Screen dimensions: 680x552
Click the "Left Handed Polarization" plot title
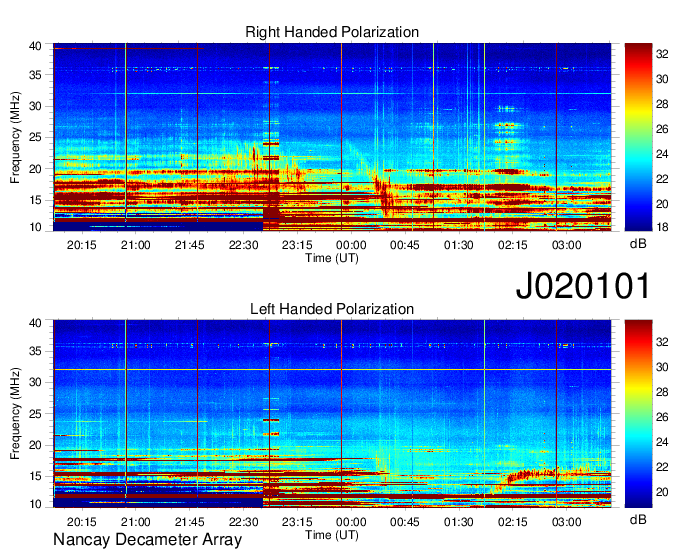pyautogui.click(x=332, y=309)
